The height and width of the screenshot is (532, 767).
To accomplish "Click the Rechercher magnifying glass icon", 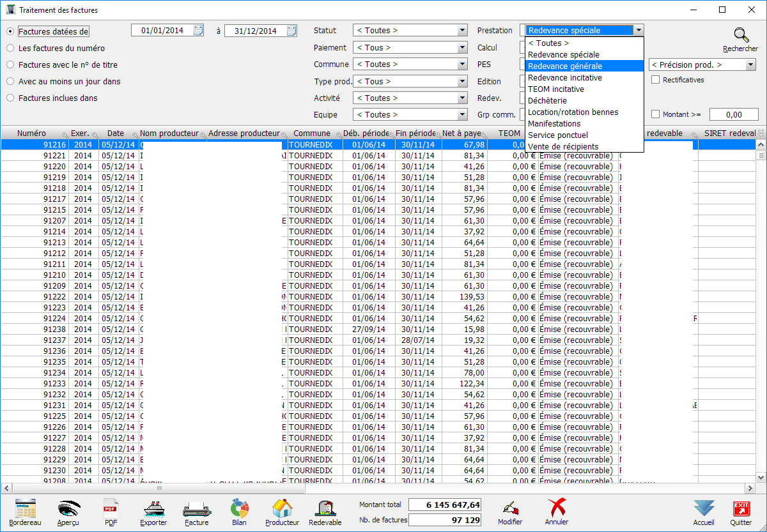I will (x=740, y=36).
